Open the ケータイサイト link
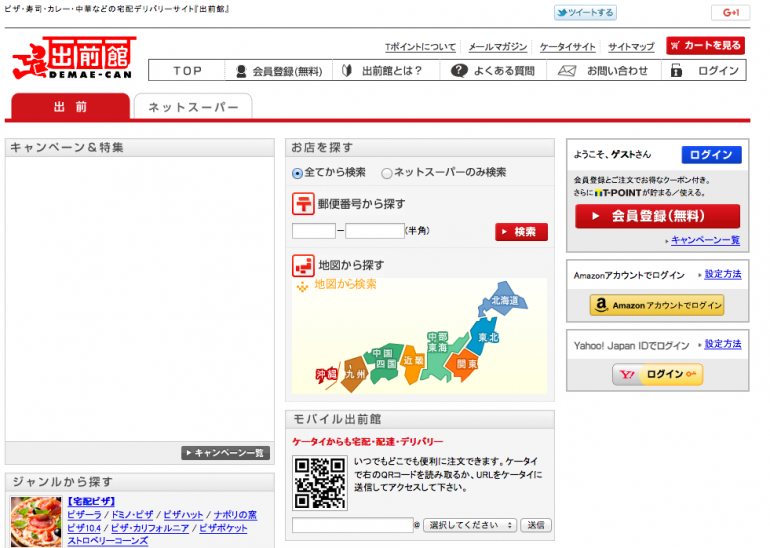Viewport: 770px width, 548px height. (x=567, y=47)
